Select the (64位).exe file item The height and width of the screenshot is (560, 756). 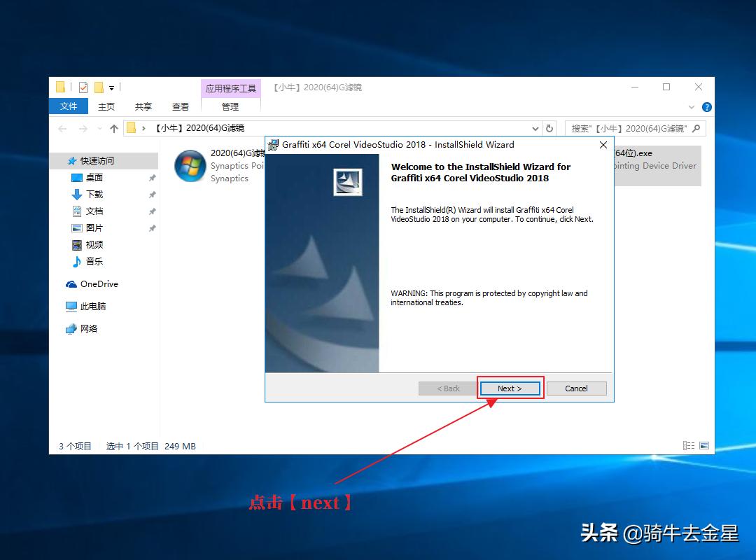(x=657, y=165)
